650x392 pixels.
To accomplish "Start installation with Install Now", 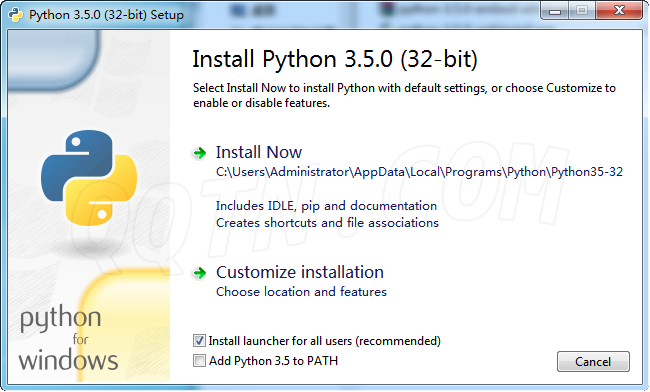I will click(x=259, y=152).
